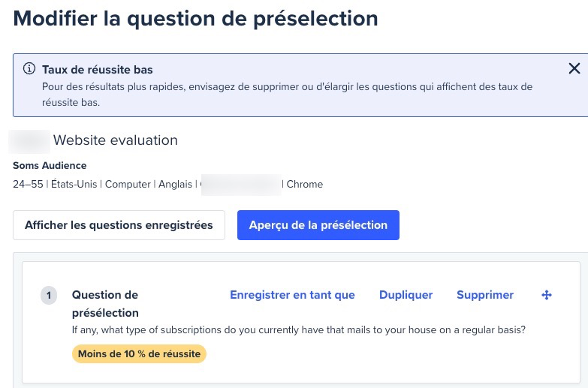Click the banner's advice text about low rates

[287, 95]
